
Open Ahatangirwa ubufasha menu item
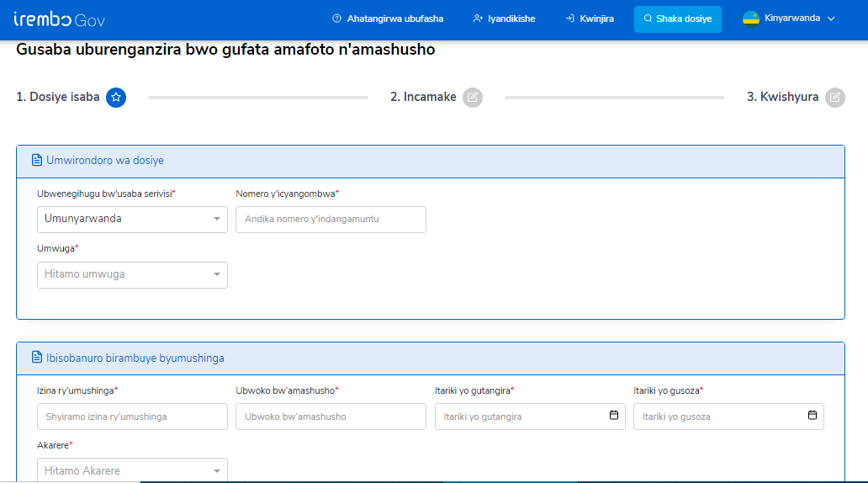coord(388,19)
